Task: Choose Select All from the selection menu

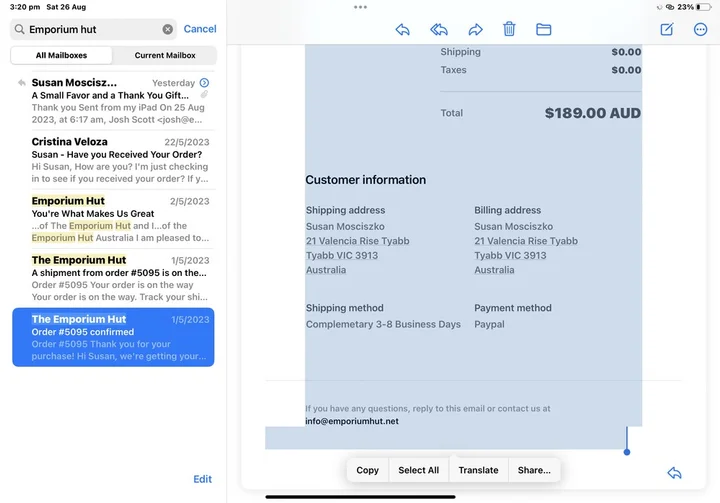Action: click(418, 470)
